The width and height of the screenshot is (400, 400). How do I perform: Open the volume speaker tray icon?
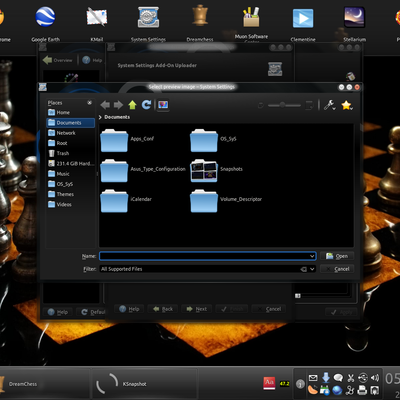pyautogui.click(x=375, y=378)
